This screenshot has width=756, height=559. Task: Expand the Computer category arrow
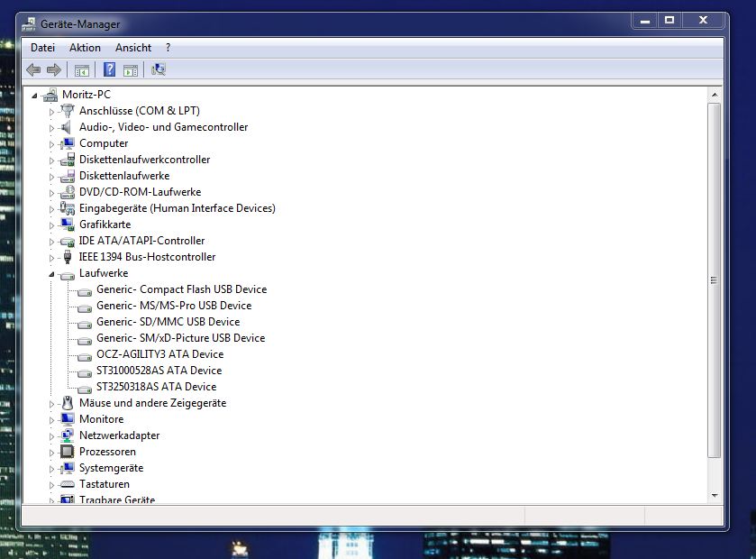click(x=51, y=144)
